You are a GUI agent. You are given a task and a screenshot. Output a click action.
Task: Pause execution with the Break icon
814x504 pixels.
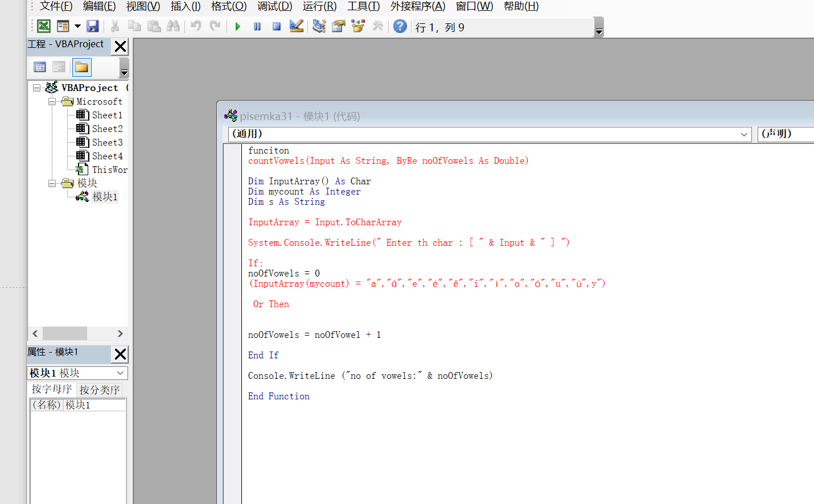[257, 26]
